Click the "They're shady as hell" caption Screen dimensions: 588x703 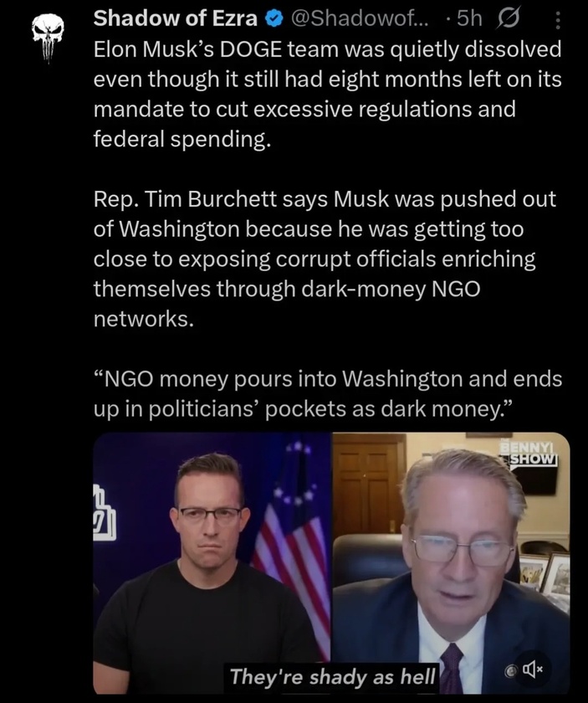333,676
